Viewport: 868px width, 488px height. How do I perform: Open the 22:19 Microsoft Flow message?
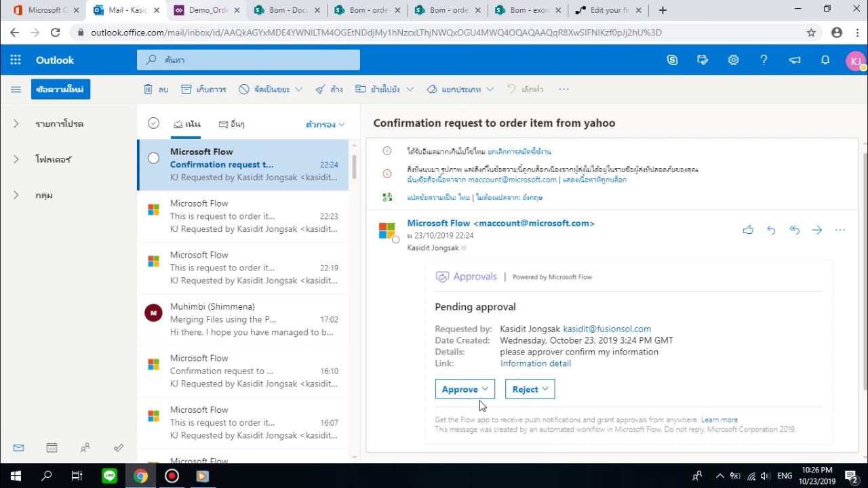pos(243,268)
